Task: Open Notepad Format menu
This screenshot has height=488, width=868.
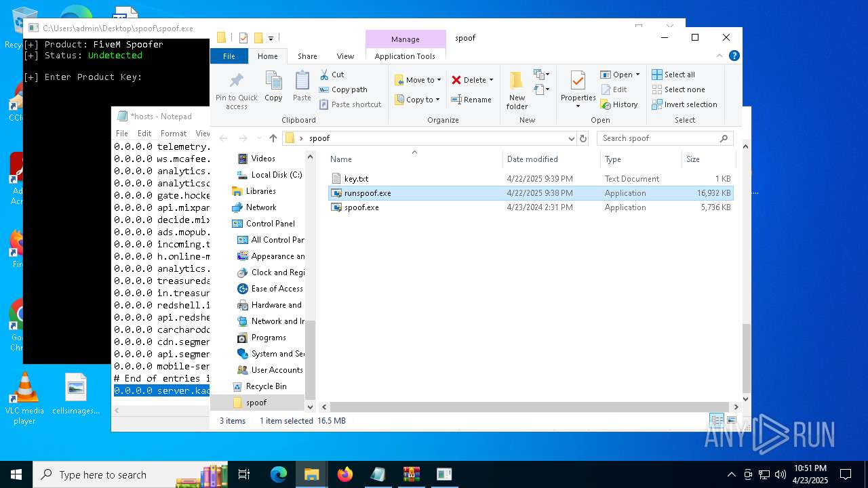Action: (174, 134)
